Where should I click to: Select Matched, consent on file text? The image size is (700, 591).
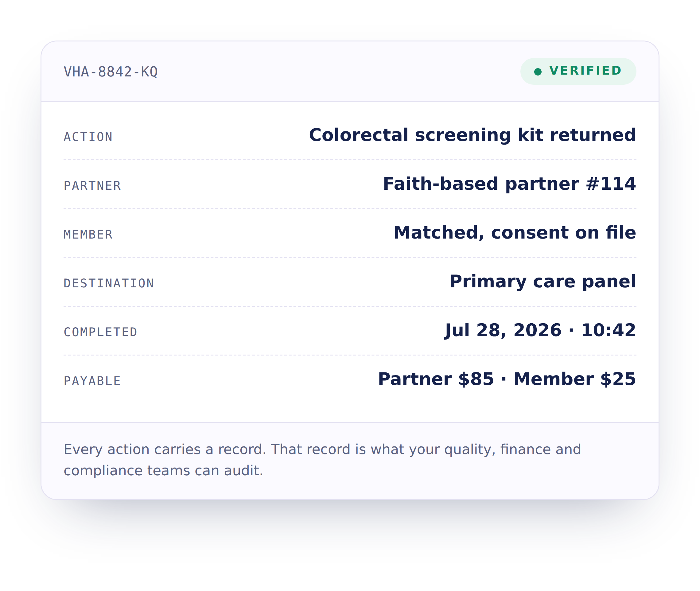(x=515, y=233)
